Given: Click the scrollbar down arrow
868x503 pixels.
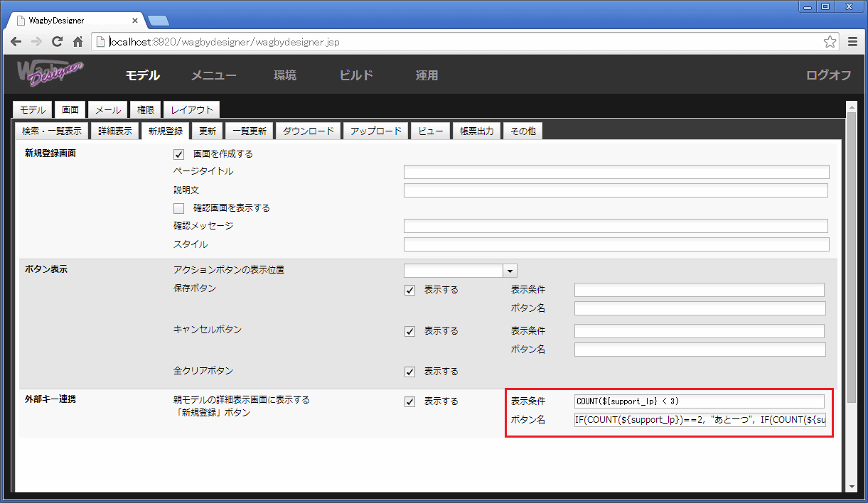Looking at the screenshot, I should click(x=852, y=487).
